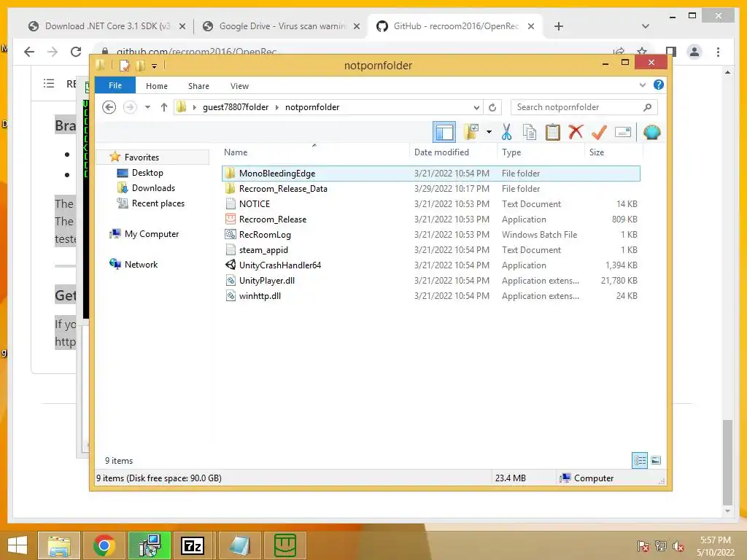Click the Rename toolbar icon

(623, 132)
